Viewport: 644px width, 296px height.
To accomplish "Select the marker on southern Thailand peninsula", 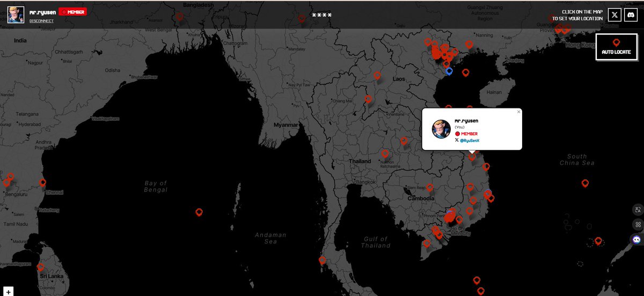I will pyautogui.click(x=322, y=261).
